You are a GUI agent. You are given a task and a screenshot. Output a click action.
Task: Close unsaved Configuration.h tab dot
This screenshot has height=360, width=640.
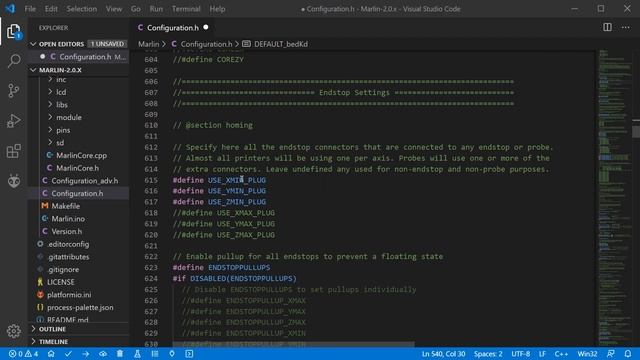click(x=206, y=27)
